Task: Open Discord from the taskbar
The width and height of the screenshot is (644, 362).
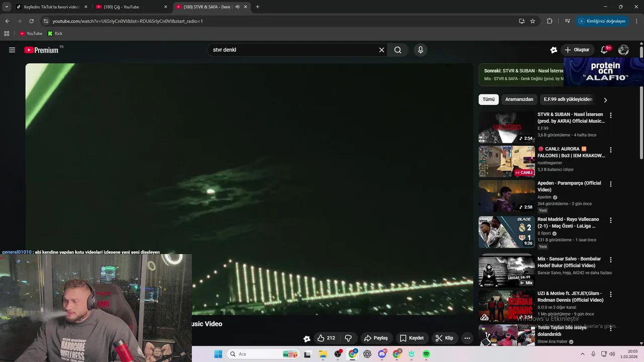Action: coord(382,354)
